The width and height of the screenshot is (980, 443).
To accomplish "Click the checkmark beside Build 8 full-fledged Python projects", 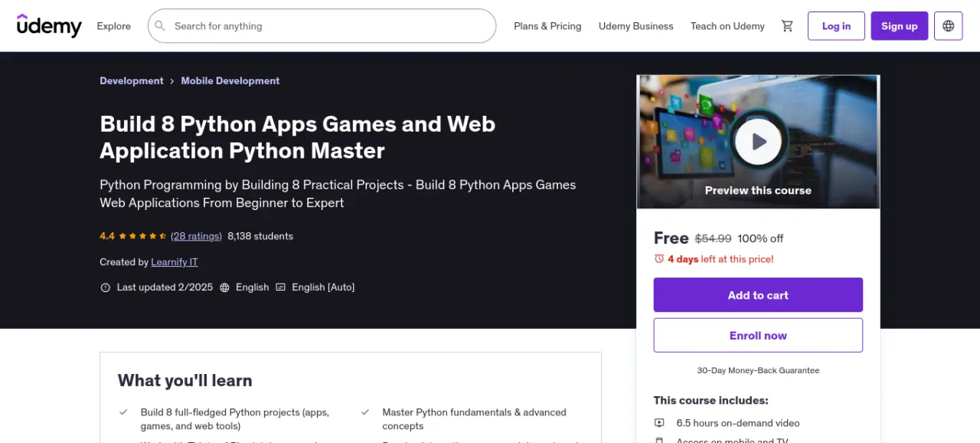I will pos(123,412).
